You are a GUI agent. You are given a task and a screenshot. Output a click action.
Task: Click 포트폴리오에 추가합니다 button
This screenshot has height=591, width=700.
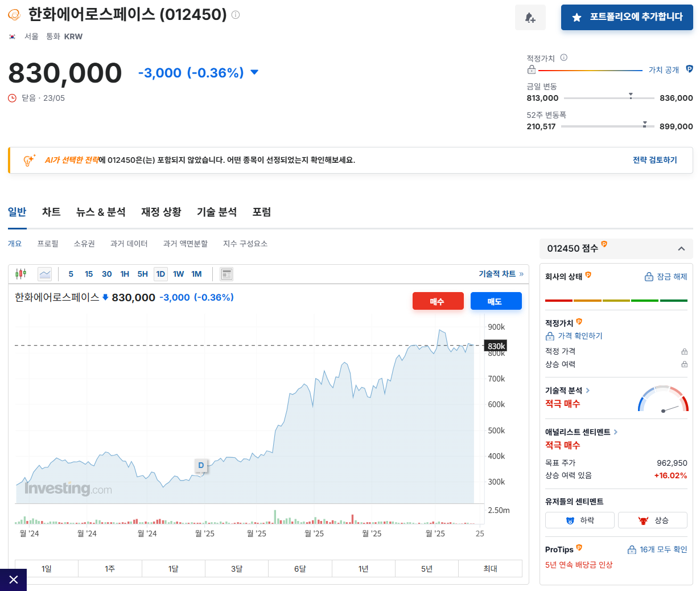(x=627, y=17)
